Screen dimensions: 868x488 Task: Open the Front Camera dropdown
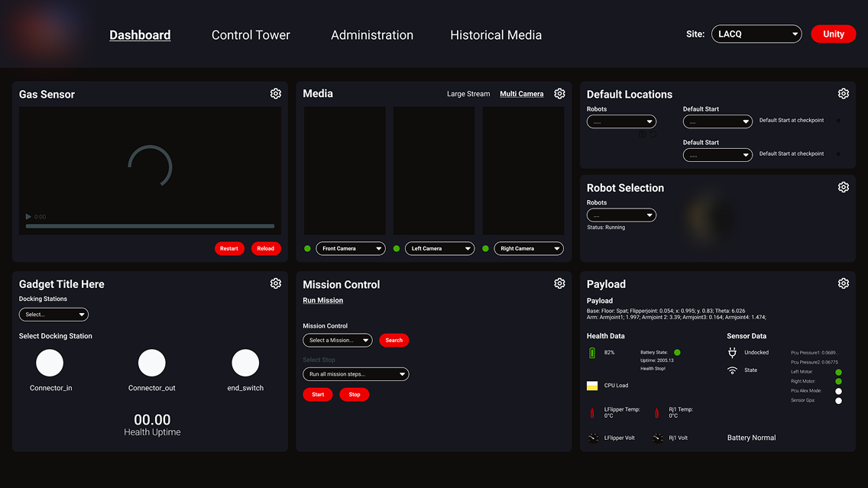(351, 248)
